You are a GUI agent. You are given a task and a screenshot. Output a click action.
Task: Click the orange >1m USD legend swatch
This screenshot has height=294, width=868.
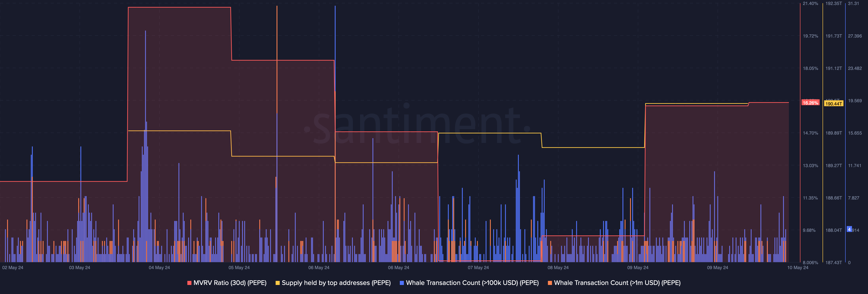click(x=550, y=283)
